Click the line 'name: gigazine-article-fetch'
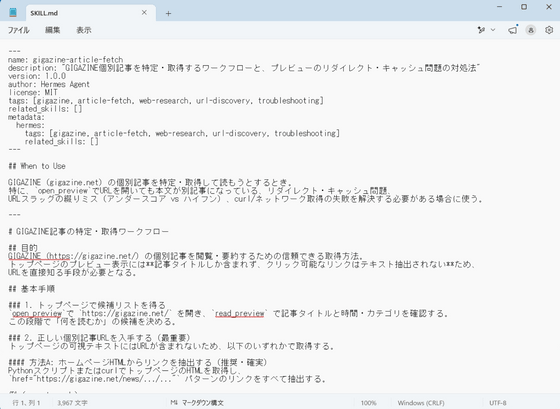This screenshot has height=409, width=560. pyautogui.click(x=65, y=60)
